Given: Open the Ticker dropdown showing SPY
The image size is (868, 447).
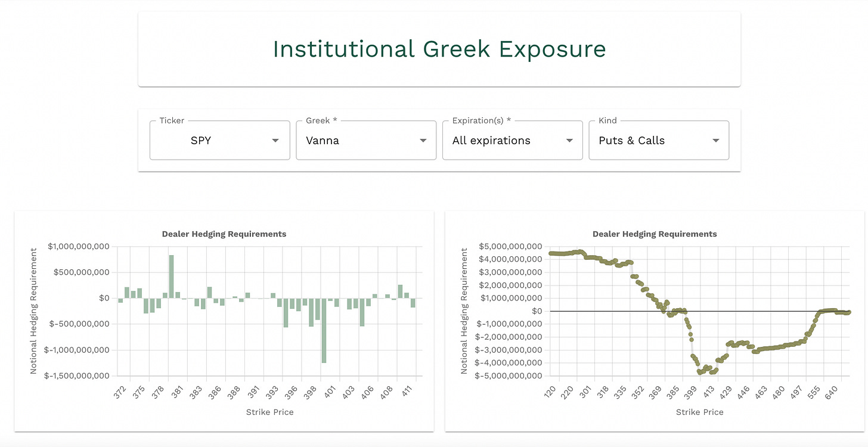Looking at the screenshot, I should click(219, 141).
